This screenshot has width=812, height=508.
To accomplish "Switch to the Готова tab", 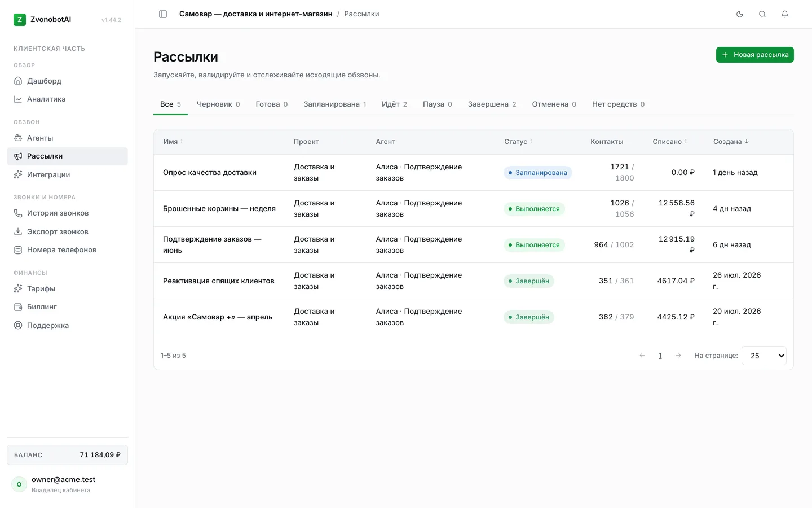I will pyautogui.click(x=272, y=104).
